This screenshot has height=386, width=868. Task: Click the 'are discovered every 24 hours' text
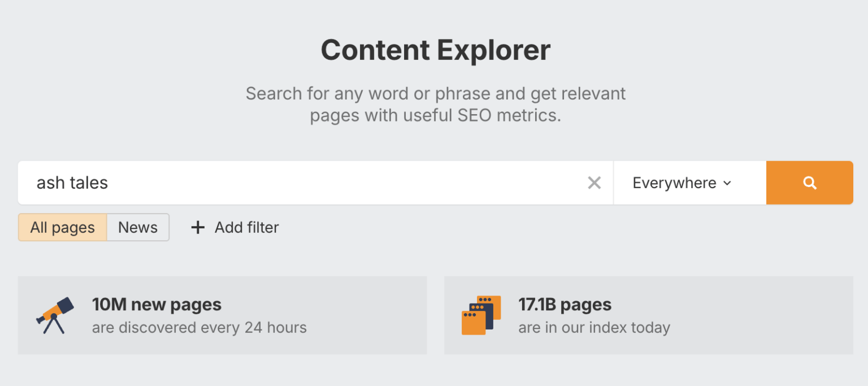point(199,328)
